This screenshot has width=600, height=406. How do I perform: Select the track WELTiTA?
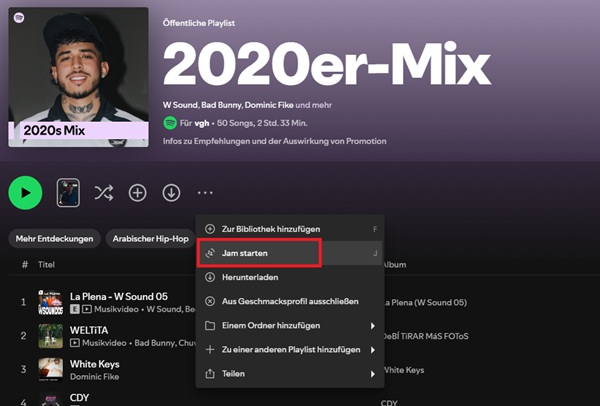pos(89,330)
